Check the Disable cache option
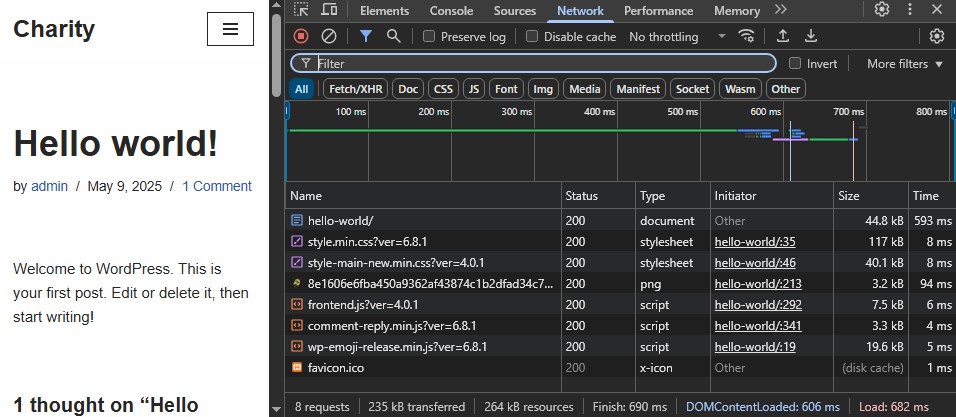 coord(532,37)
